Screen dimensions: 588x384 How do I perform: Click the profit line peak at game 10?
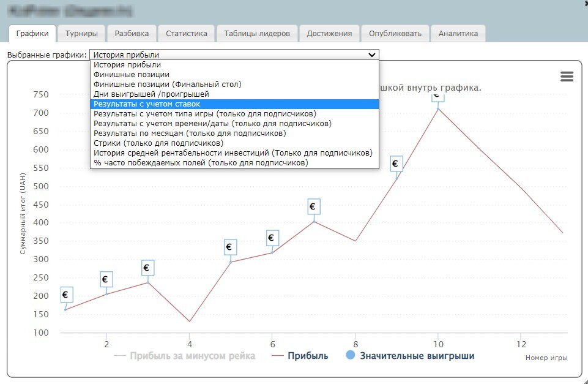[x=437, y=108]
